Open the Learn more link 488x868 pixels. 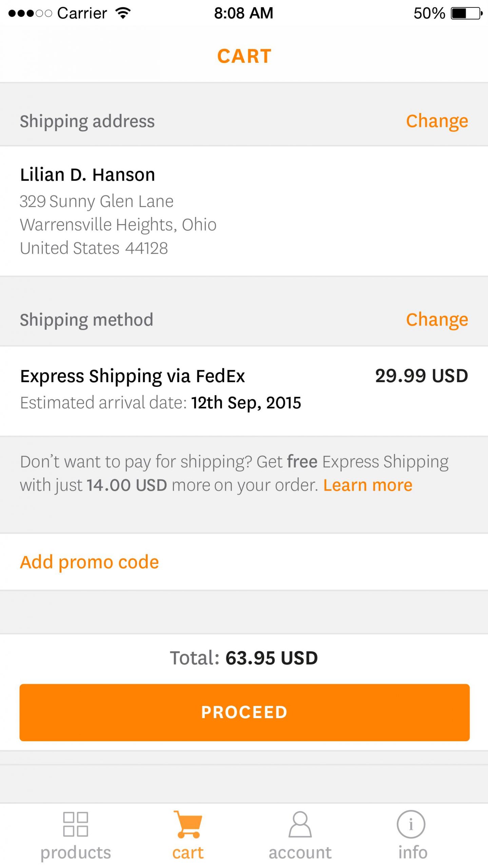pyautogui.click(x=368, y=485)
